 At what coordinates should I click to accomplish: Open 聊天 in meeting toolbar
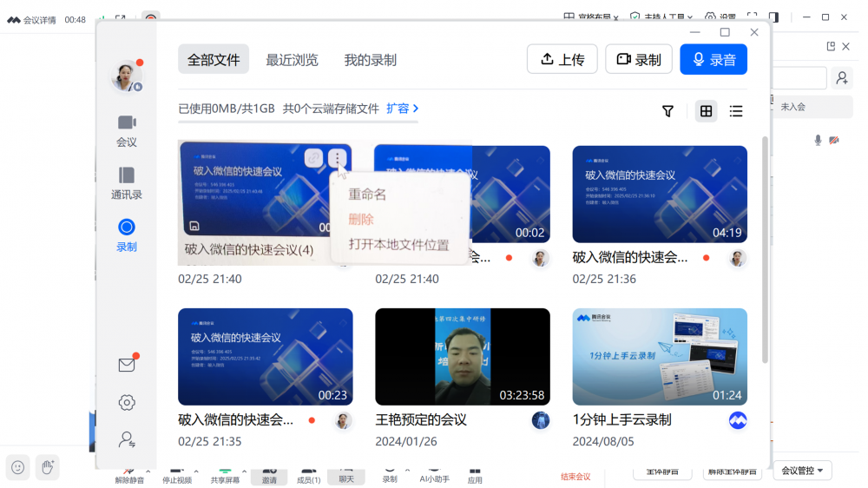[346, 477]
